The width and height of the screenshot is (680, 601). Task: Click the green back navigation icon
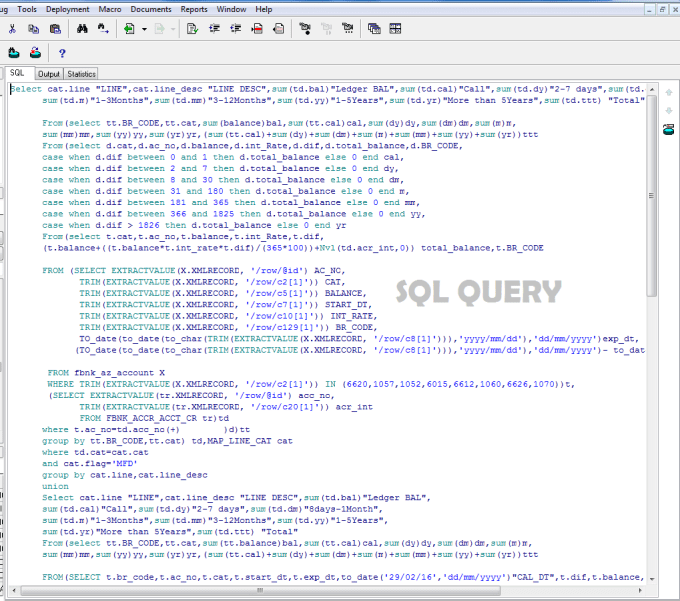[x=129, y=29]
